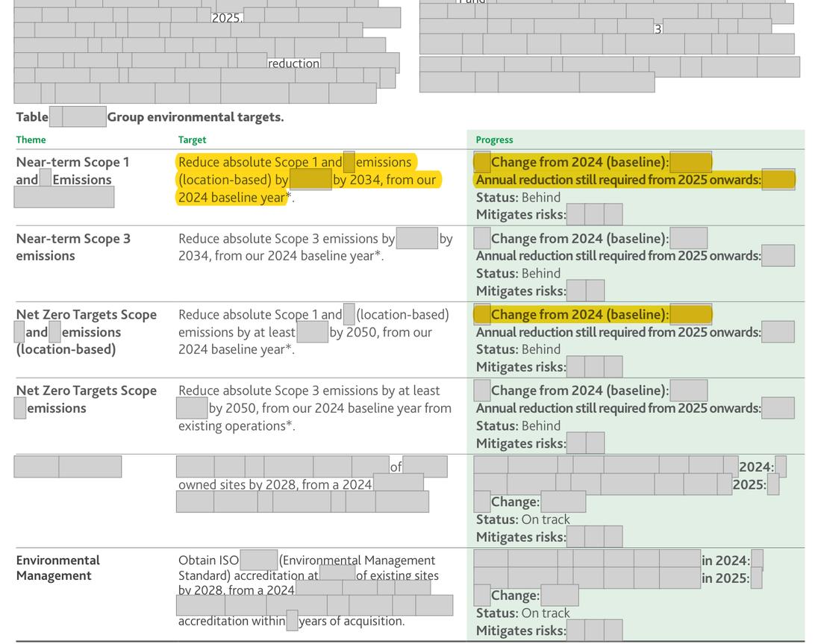Click the 'Environmental Management' theme heading

pos(57,568)
